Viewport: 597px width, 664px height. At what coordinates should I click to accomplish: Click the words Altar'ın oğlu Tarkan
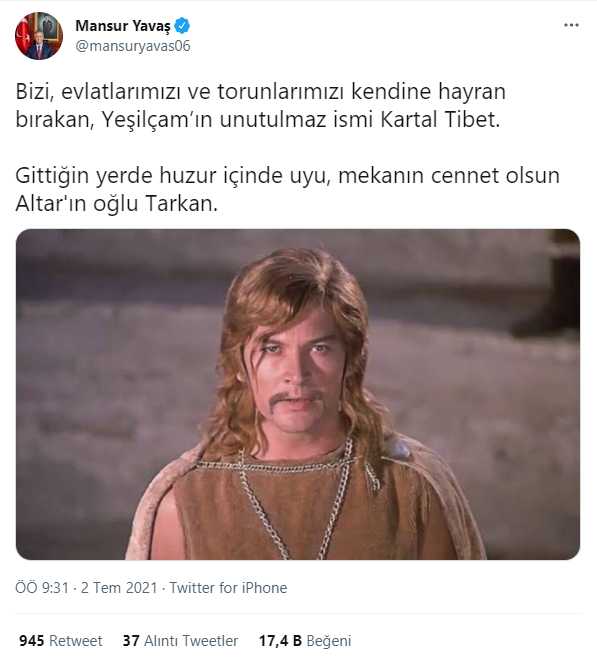click(x=116, y=203)
